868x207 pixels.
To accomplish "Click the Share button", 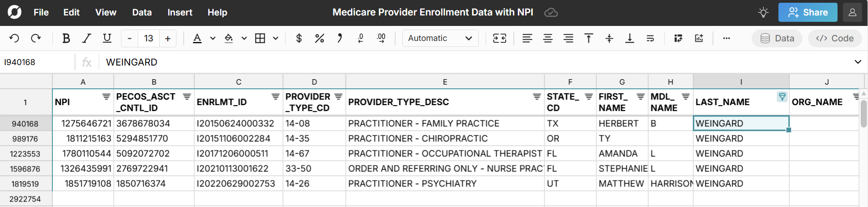I will coord(808,12).
